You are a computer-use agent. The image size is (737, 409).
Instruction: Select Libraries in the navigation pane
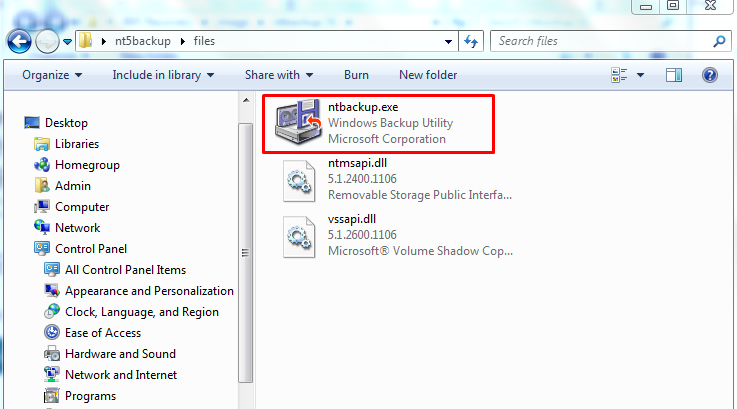pos(76,144)
